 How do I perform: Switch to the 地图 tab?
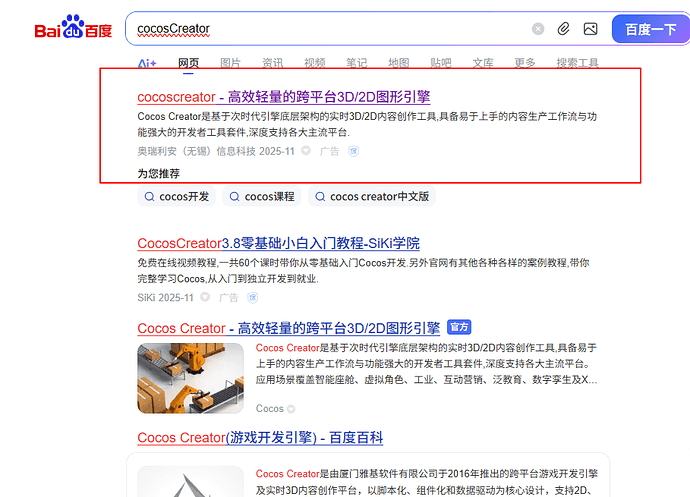[x=399, y=63]
